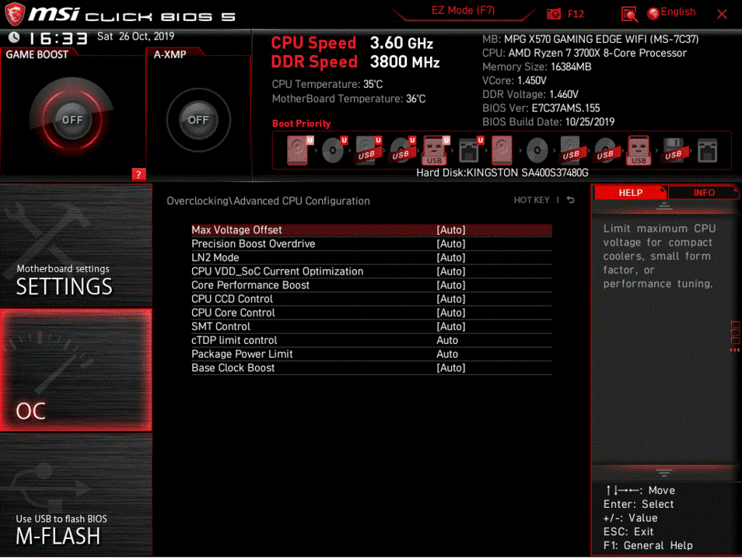Go back using the return arrow icon
The width and height of the screenshot is (742, 560).
(x=571, y=200)
